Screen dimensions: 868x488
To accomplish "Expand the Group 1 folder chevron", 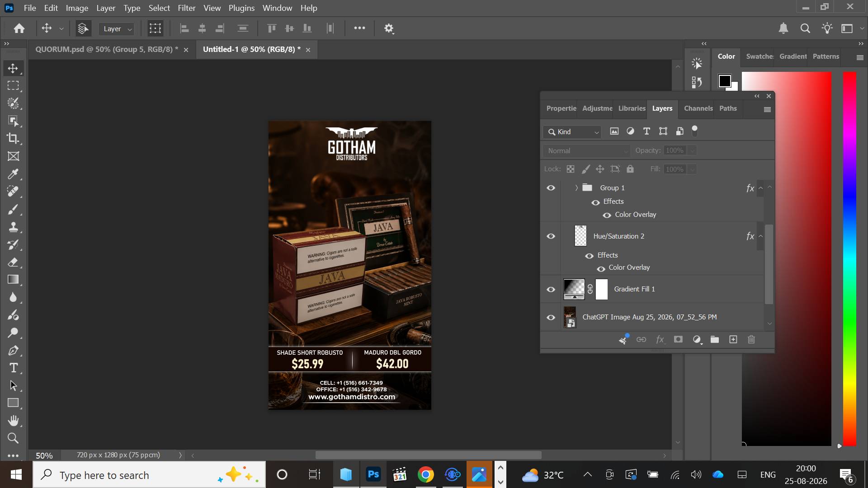I will 576,188.
